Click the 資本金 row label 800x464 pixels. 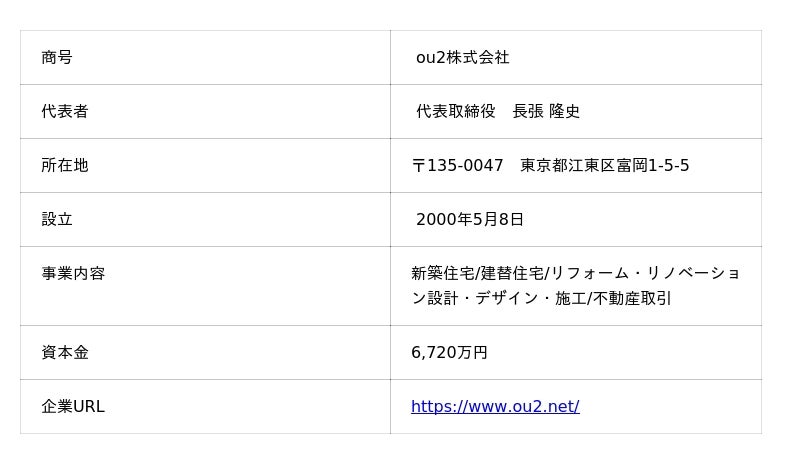click(65, 352)
